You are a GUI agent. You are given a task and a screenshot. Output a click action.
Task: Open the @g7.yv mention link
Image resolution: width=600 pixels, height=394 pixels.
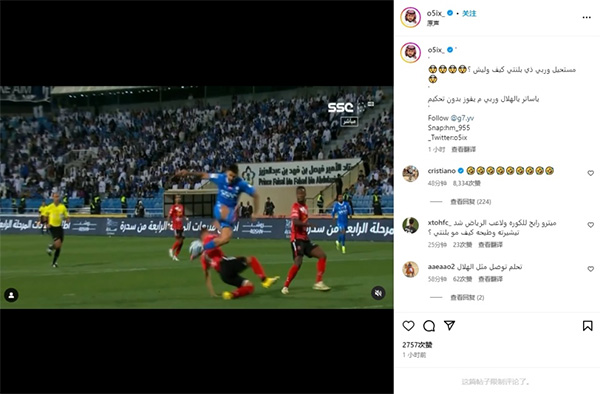point(462,118)
